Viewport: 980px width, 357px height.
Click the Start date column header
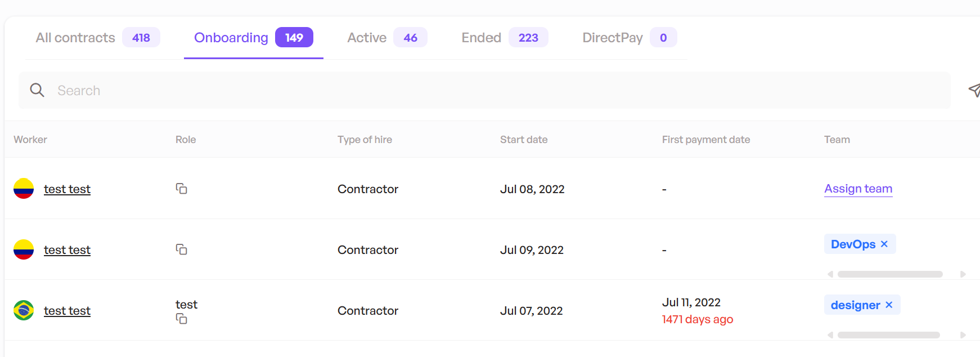tap(524, 140)
